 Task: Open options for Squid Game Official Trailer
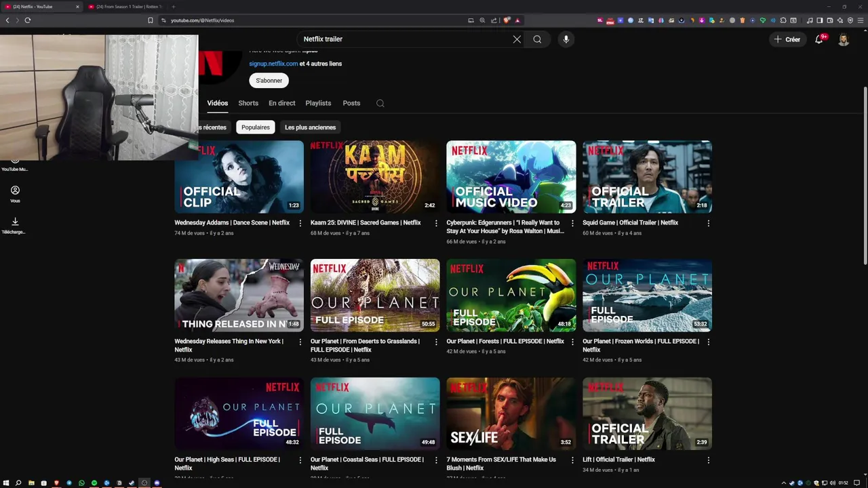click(x=709, y=223)
